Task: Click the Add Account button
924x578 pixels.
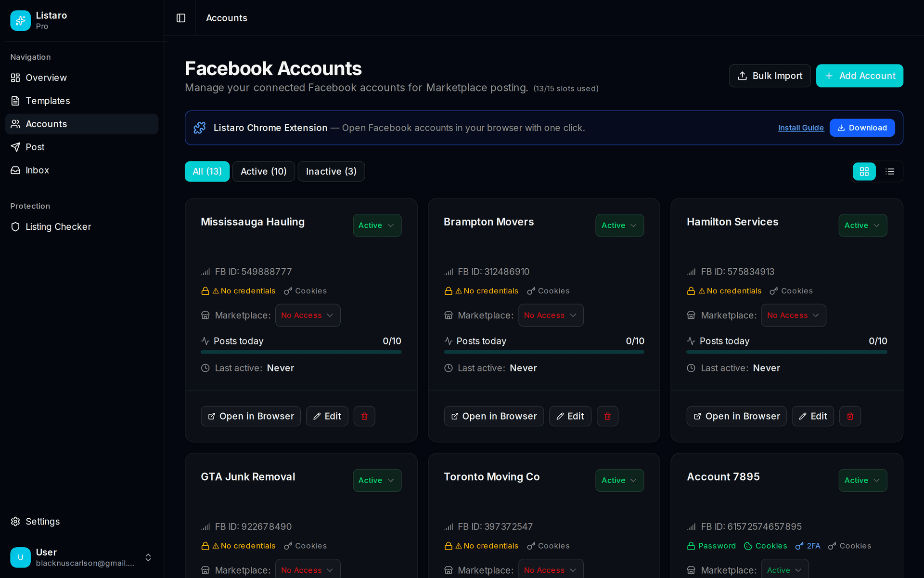Action: pyautogui.click(x=860, y=76)
